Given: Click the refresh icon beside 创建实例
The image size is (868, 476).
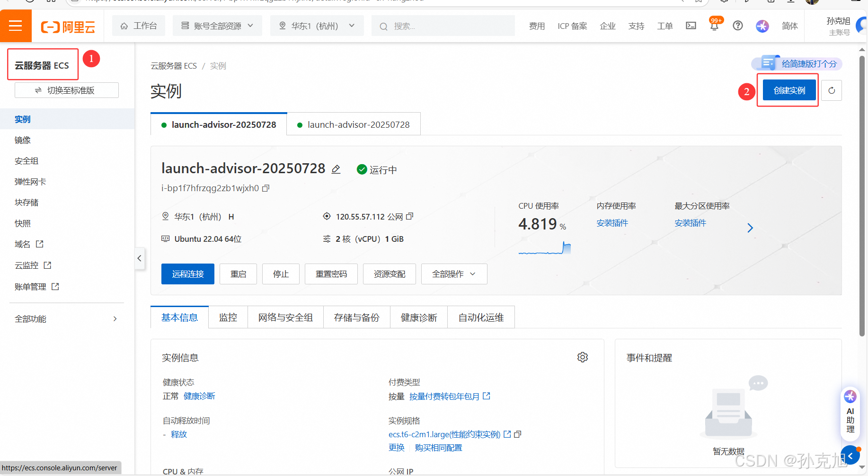Looking at the screenshot, I should click(832, 90).
